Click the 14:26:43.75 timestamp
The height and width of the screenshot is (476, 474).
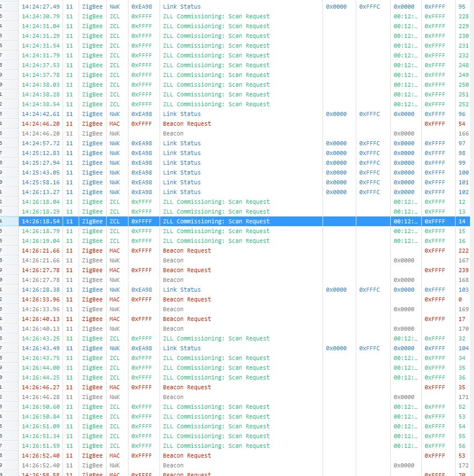tap(41, 358)
